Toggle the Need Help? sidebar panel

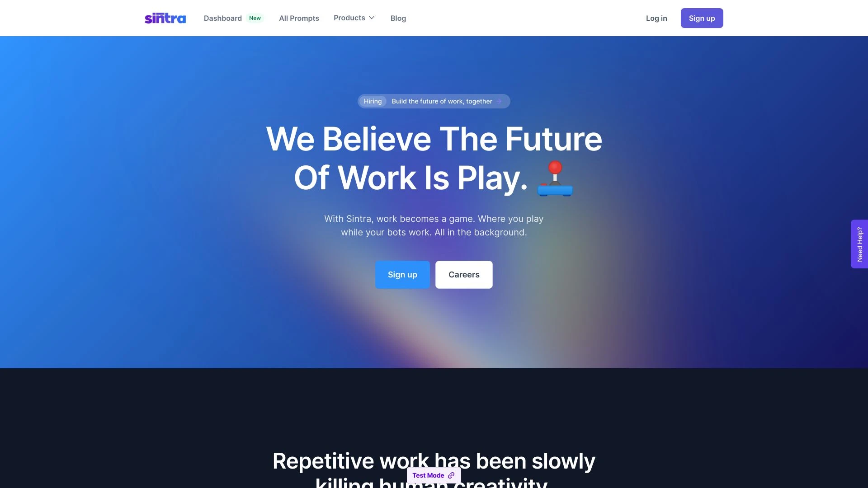coord(859,244)
